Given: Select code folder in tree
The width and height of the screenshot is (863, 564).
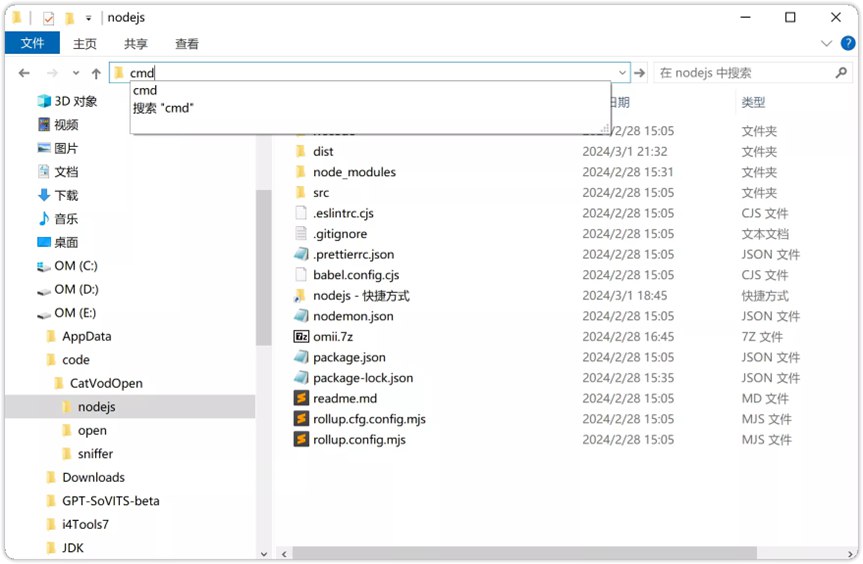Looking at the screenshot, I should click(x=68, y=360).
